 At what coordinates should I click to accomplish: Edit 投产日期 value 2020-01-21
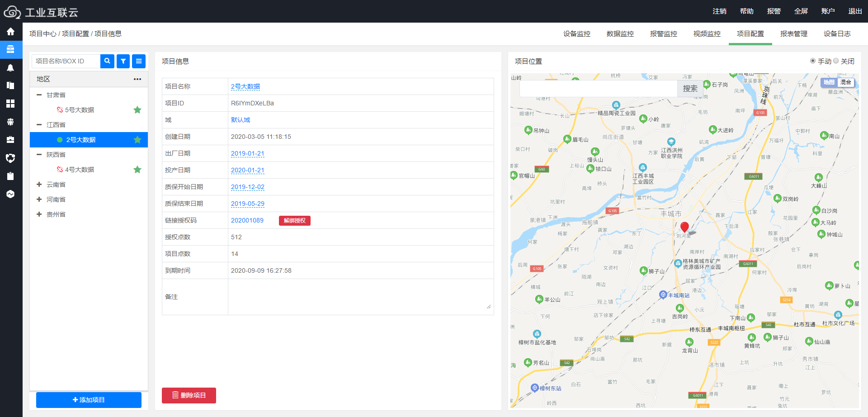point(248,170)
